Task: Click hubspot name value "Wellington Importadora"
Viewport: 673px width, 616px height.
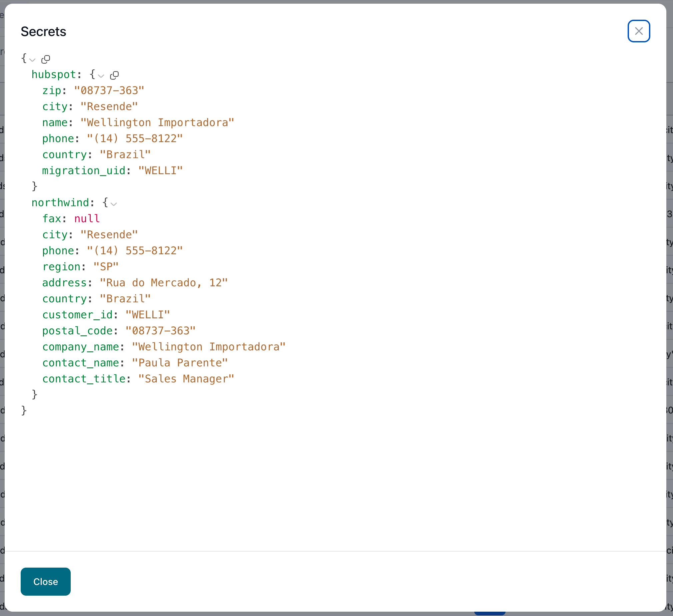Action: click(x=157, y=122)
